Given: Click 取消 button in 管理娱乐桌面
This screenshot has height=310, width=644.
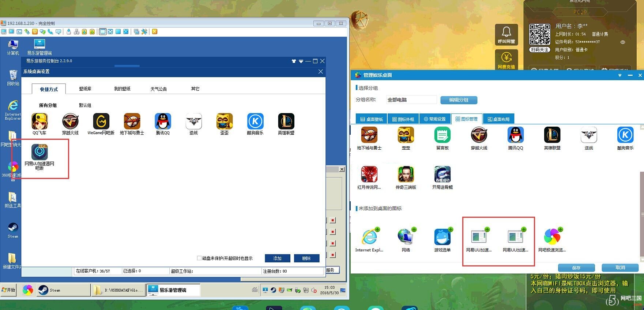Looking at the screenshot, I should 620,268.
